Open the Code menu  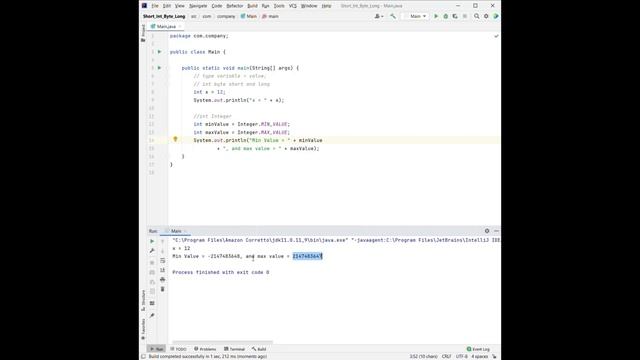(x=217, y=6)
